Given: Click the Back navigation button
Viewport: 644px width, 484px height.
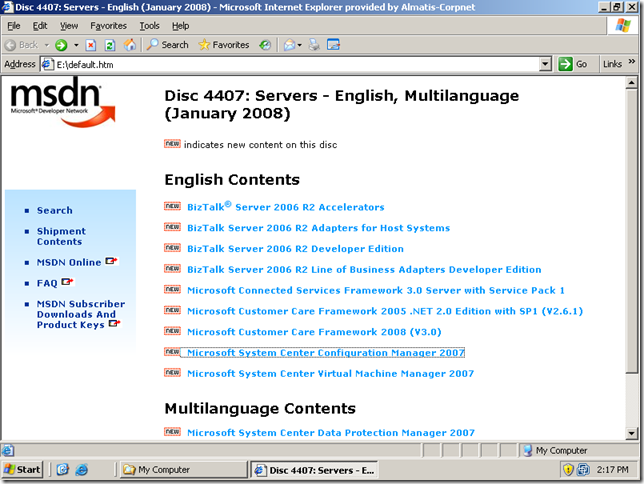Looking at the screenshot, I should click(22, 45).
